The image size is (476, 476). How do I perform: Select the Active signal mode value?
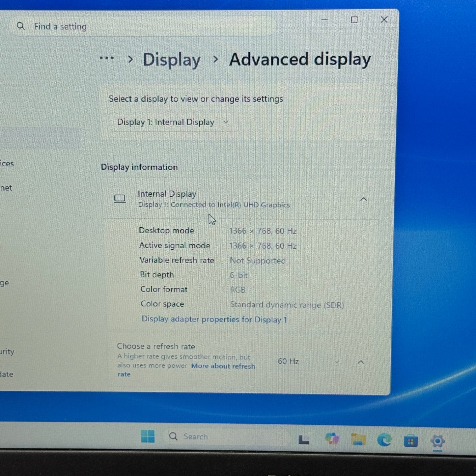tap(263, 246)
